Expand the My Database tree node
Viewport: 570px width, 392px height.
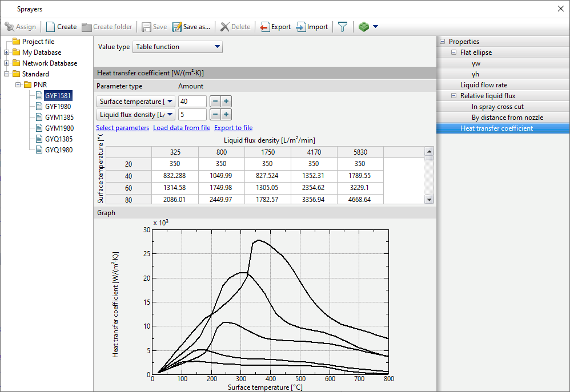click(x=7, y=52)
